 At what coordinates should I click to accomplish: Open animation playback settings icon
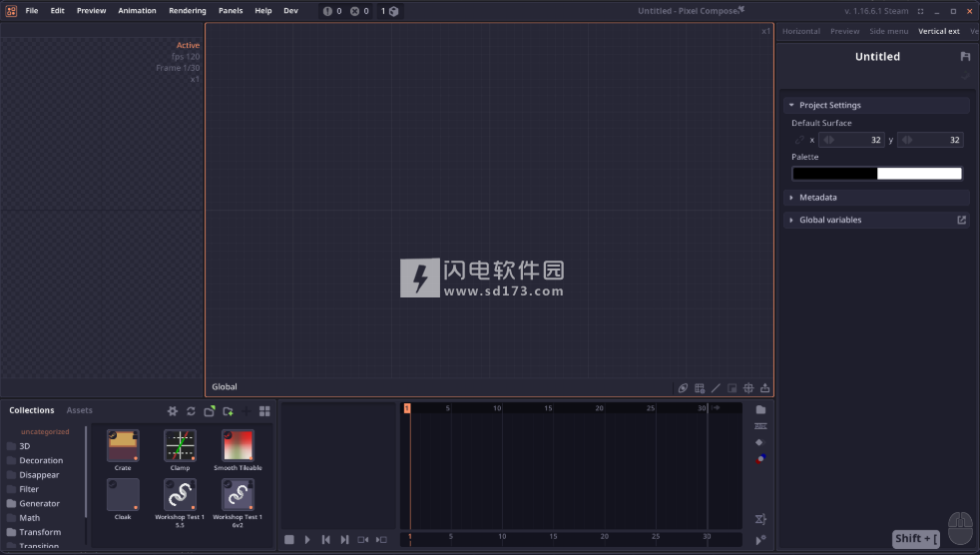[x=760, y=540]
